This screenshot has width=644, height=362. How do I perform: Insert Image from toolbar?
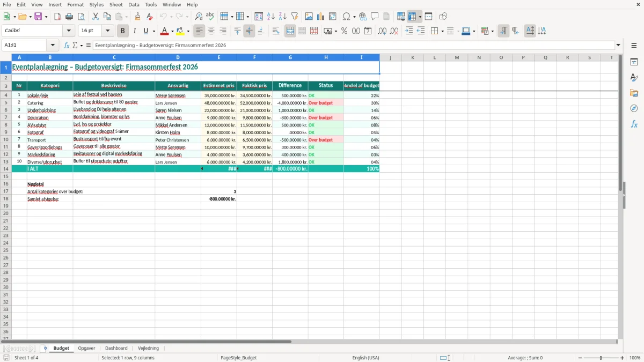(x=309, y=17)
